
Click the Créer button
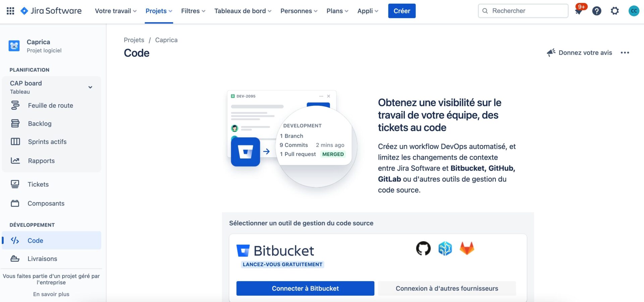[x=402, y=11]
